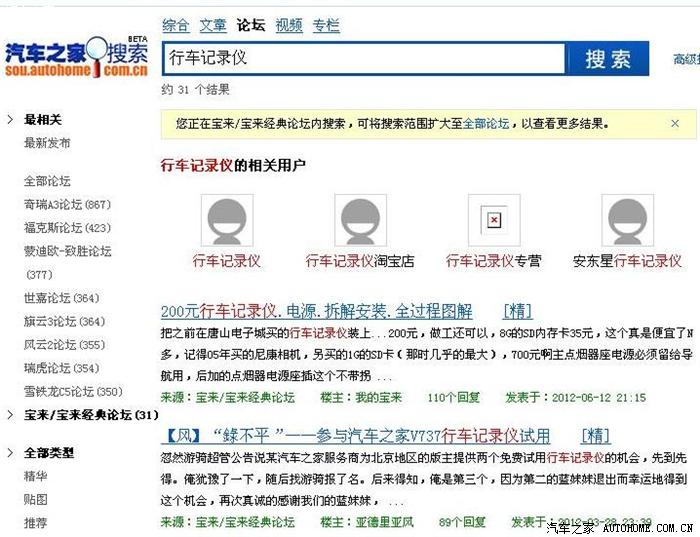Select 宝来/宝来经典论坛 (31) filter

(91, 415)
